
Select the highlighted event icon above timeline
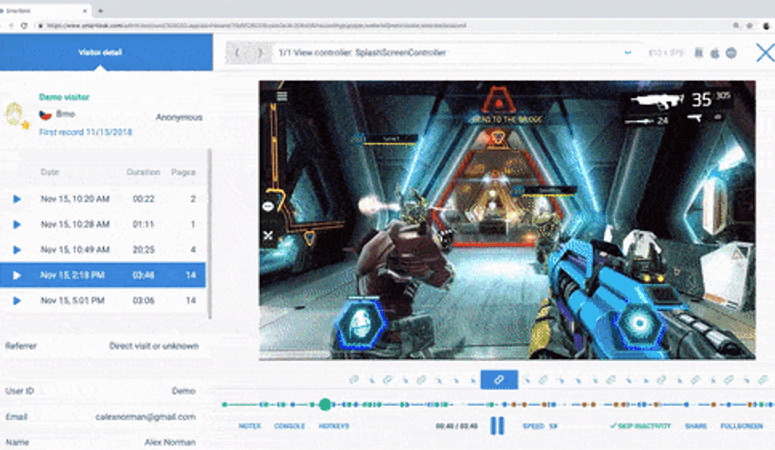(499, 380)
